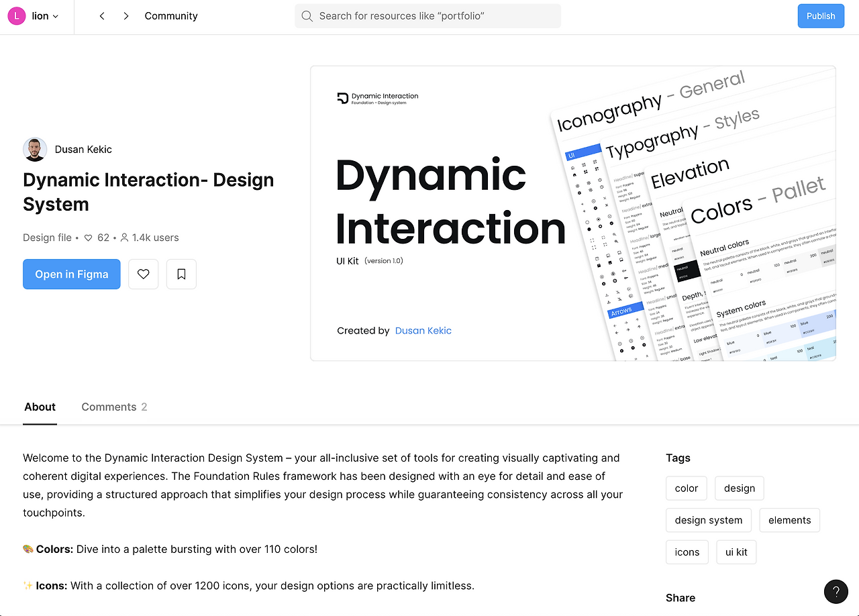Viewport: 859px width, 616px height.
Task: Save the file with bookmark button
Action: click(x=181, y=274)
